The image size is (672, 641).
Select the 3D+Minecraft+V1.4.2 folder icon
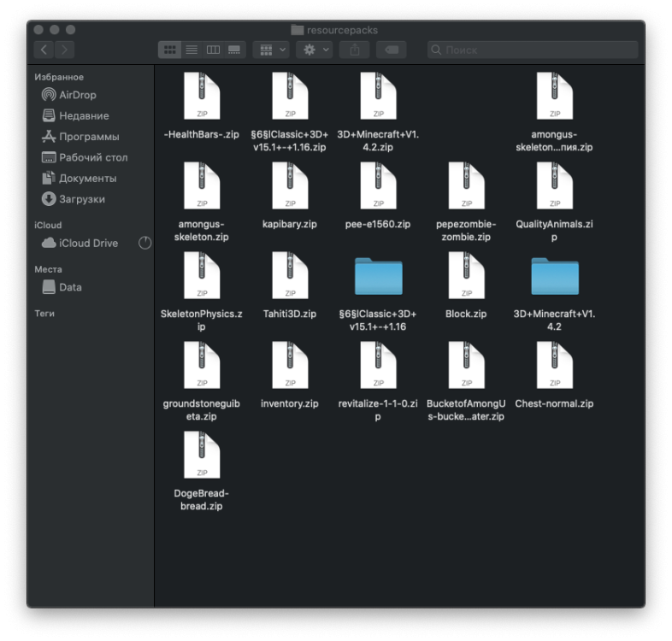coord(555,276)
